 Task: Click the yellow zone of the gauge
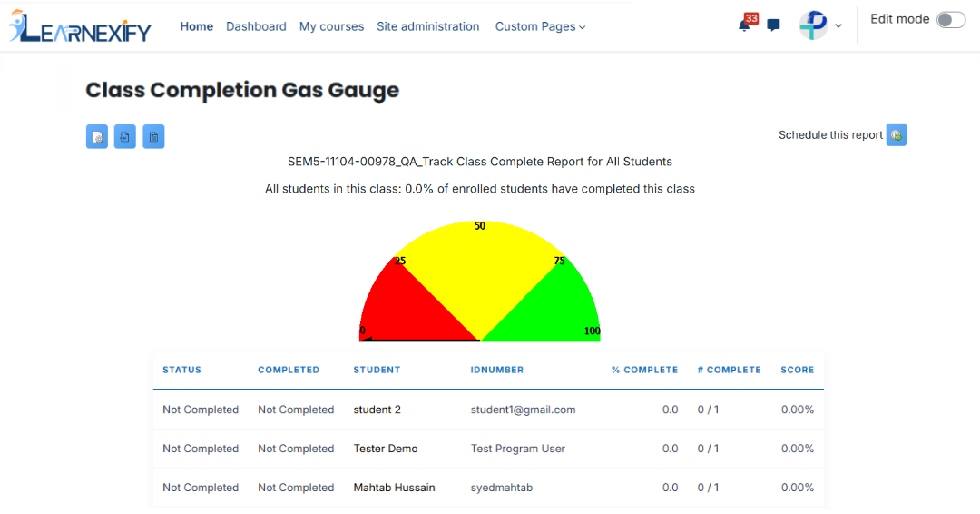480,275
